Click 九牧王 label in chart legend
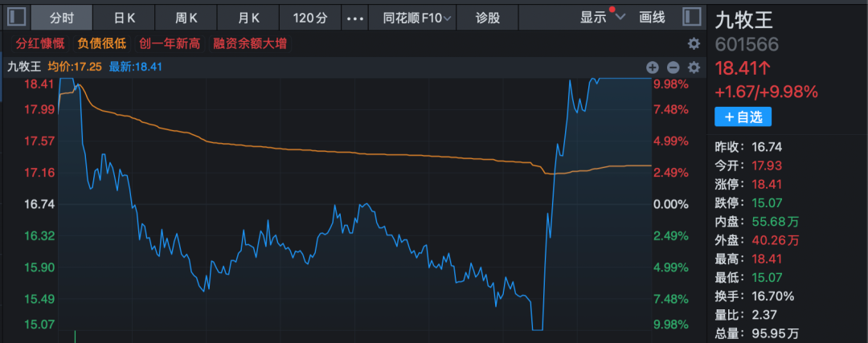868x343 pixels. pyautogui.click(x=24, y=67)
